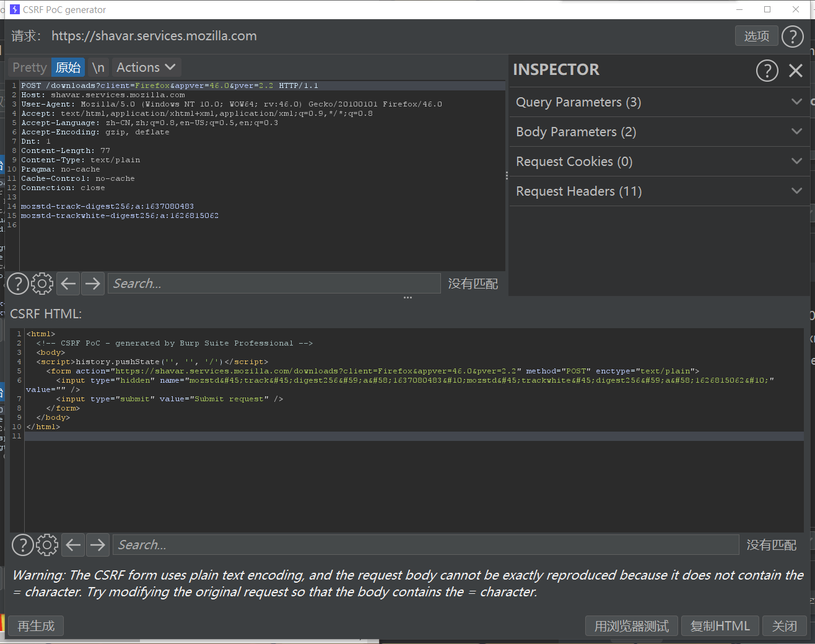Expand Body Parameters (2) section

pyautogui.click(x=660, y=132)
